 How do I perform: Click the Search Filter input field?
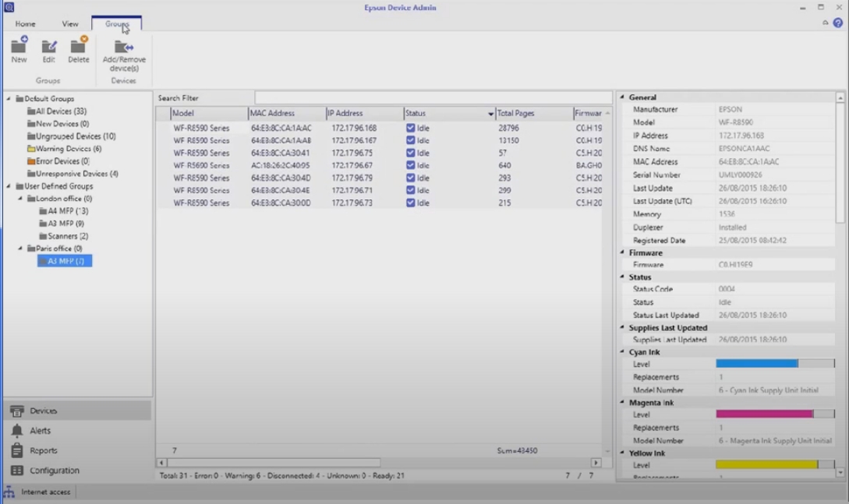pyautogui.click(x=433, y=98)
